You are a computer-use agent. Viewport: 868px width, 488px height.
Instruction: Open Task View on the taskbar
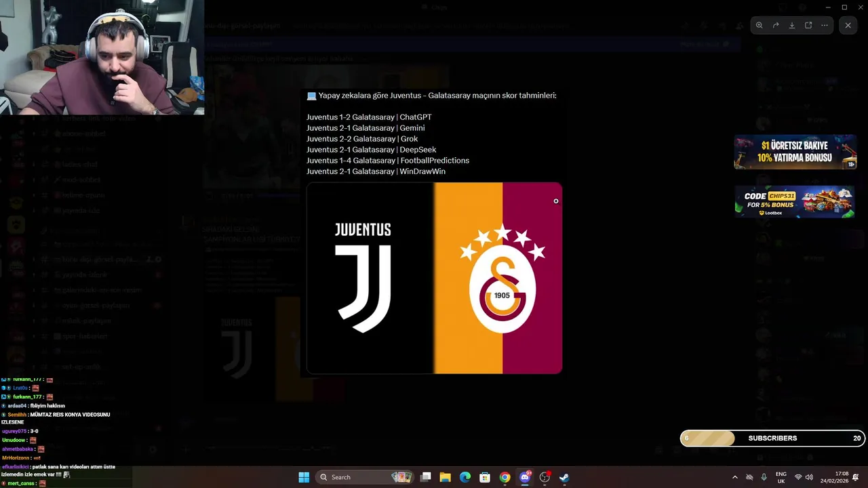click(x=425, y=477)
